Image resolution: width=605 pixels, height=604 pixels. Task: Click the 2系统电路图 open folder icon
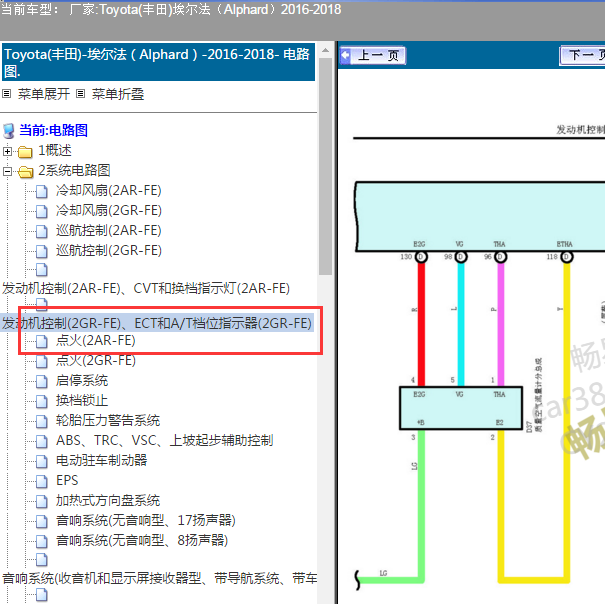pos(25,172)
